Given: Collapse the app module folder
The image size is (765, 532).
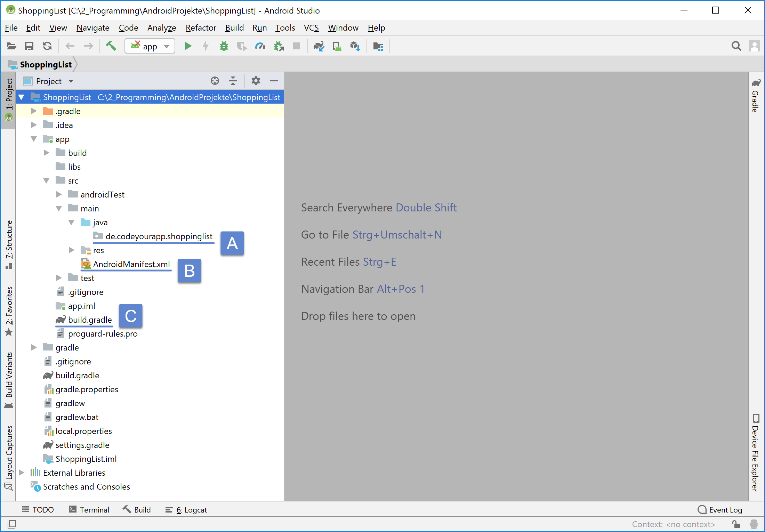Looking at the screenshot, I should point(34,139).
